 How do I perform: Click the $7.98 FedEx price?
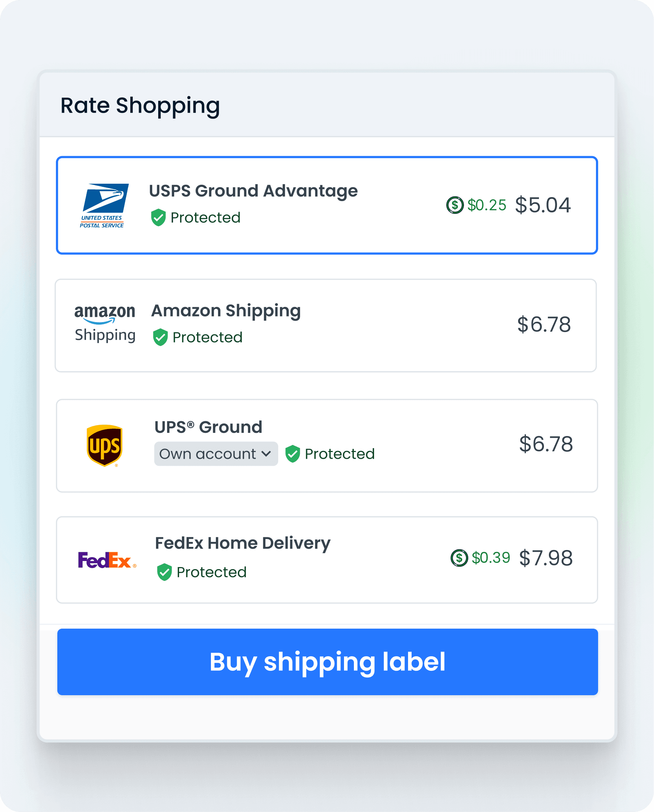tap(545, 558)
